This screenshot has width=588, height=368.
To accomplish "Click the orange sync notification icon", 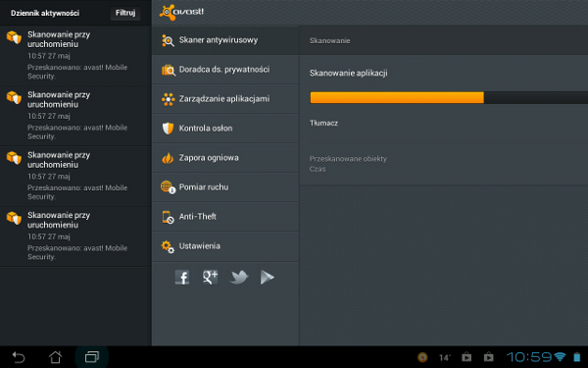I will click(x=422, y=357).
